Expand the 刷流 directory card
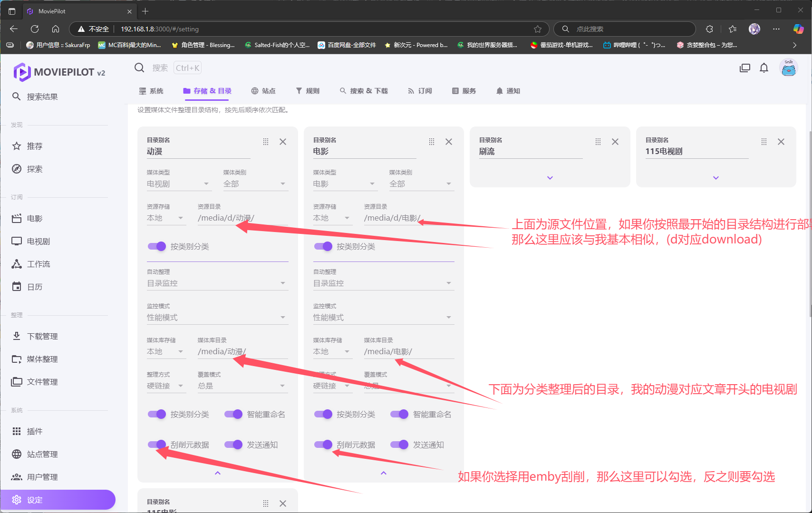The image size is (812, 513). 550,178
